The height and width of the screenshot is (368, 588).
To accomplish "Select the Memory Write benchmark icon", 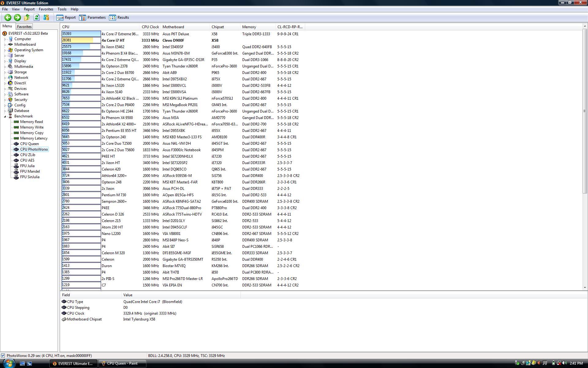I will tap(16, 127).
